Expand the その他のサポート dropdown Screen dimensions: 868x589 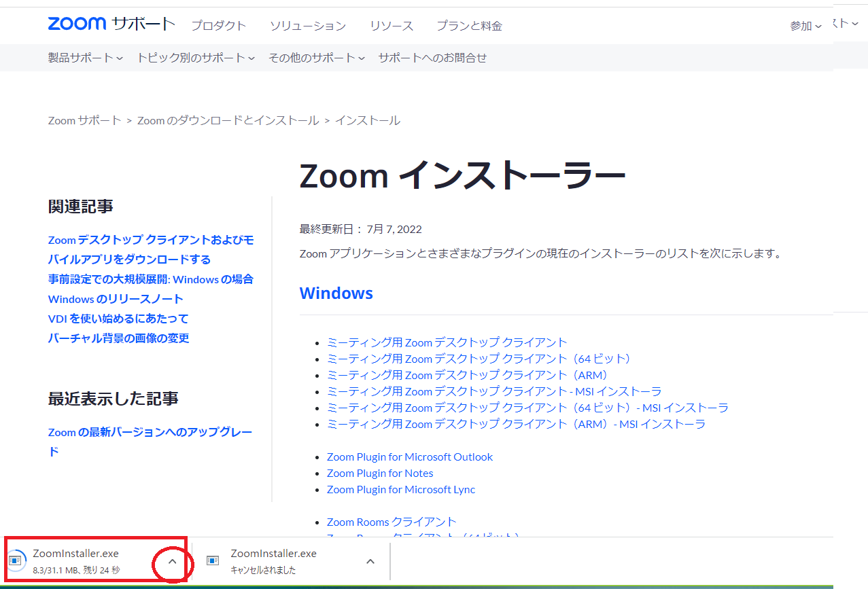[x=316, y=58]
